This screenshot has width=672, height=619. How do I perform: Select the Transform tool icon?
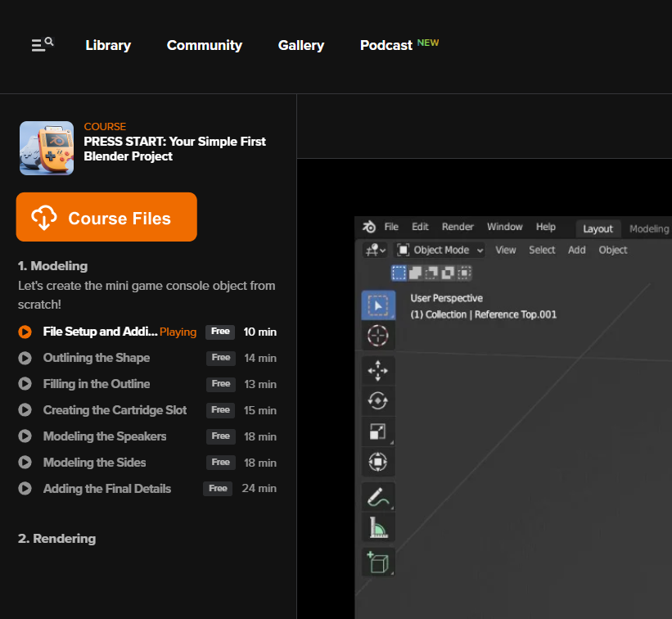pyautogui.click(x=378, y=462)
